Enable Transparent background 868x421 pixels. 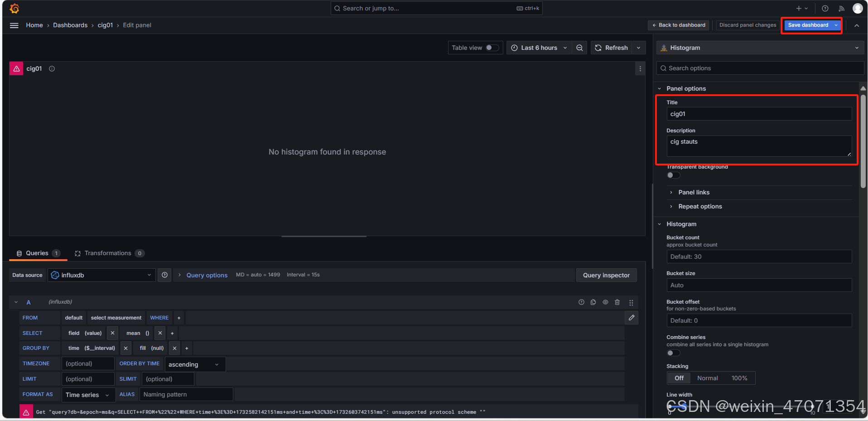coord(674,175)
